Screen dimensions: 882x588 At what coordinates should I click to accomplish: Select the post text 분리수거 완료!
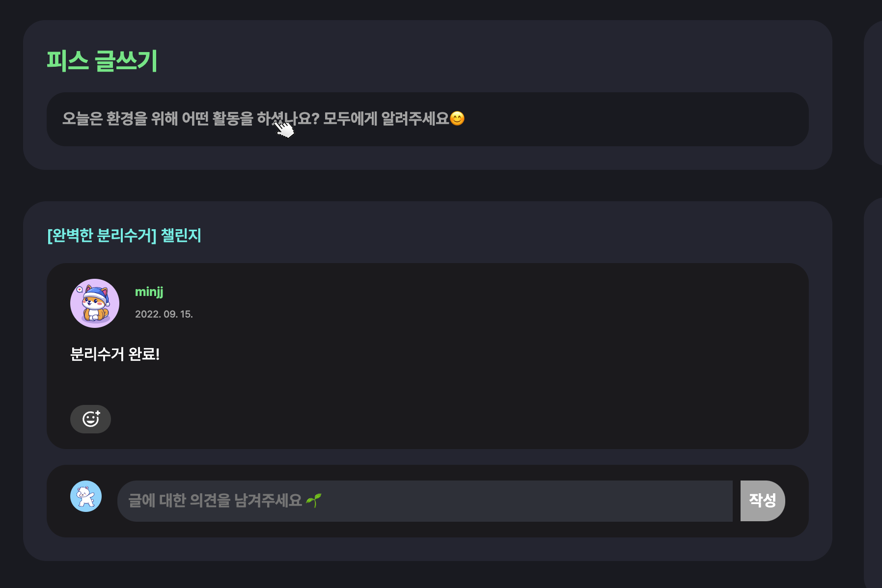tap(115, 354)
